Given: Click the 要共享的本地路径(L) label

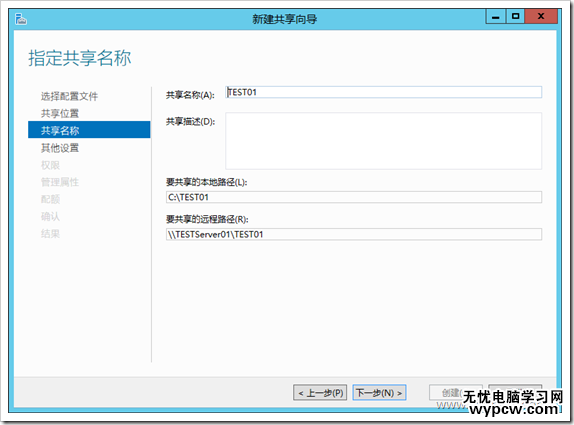Looking at the screenshot, I should [x=206, y=182].
